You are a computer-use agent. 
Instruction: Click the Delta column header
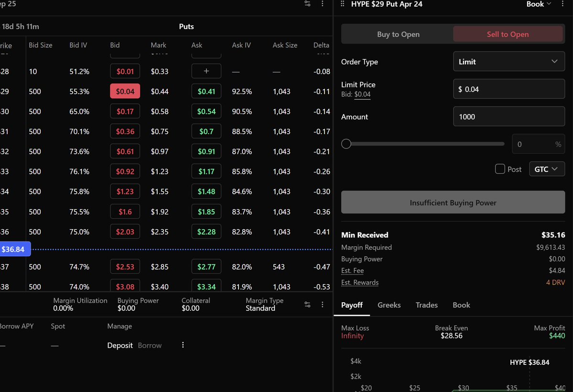click(x=321, y=45)
